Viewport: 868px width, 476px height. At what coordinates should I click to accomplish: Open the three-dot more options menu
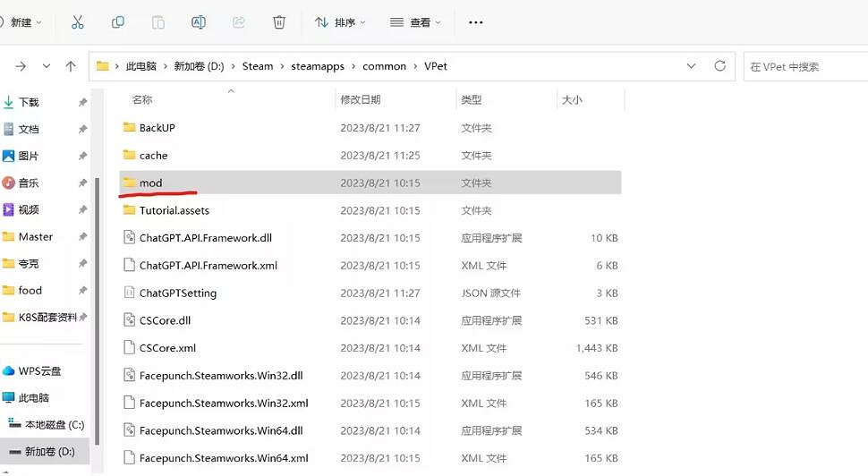pyautogui.click(x=475, y=22)
